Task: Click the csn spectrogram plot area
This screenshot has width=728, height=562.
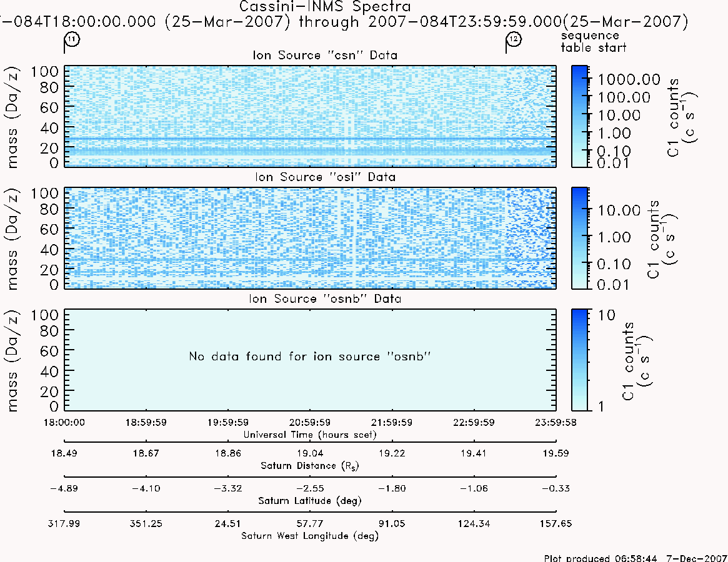Action: pos(310,116)
